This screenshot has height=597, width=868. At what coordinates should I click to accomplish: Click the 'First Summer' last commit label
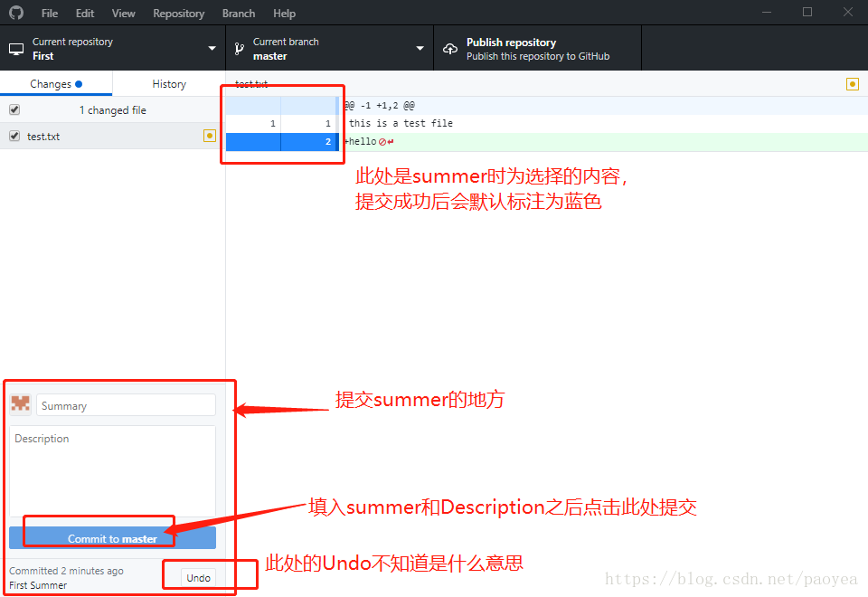(x=38, y=585)
